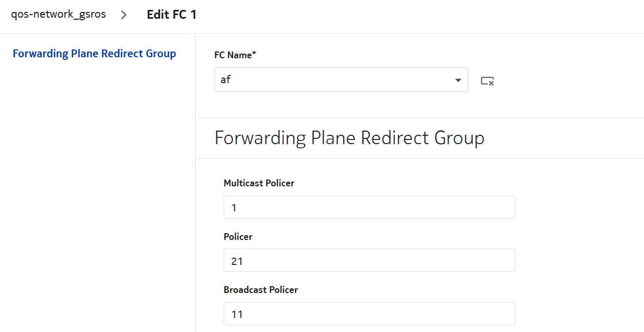
Task: Click the Multicast Policer label
Action: coord(259,183)
